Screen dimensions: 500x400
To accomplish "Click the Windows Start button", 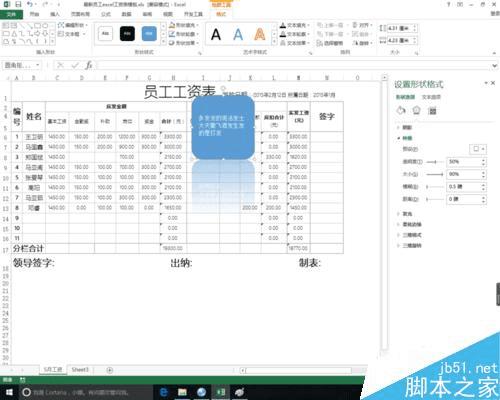I will (x=9, y=392).
